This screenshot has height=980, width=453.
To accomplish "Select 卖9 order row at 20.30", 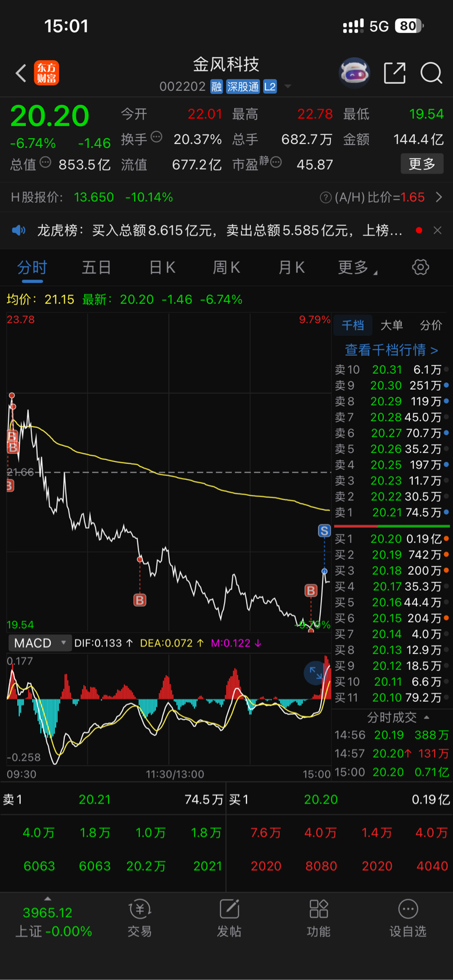I will tap(392, 386).
